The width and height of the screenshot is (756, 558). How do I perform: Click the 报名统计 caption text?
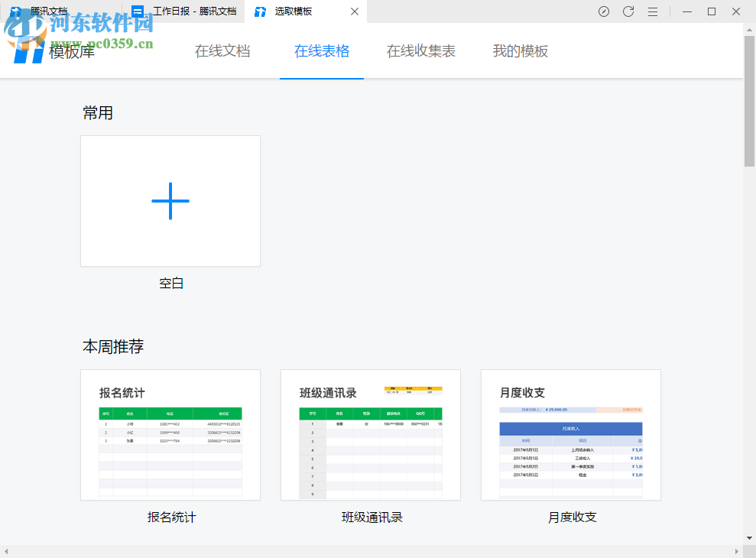(171, 517)
